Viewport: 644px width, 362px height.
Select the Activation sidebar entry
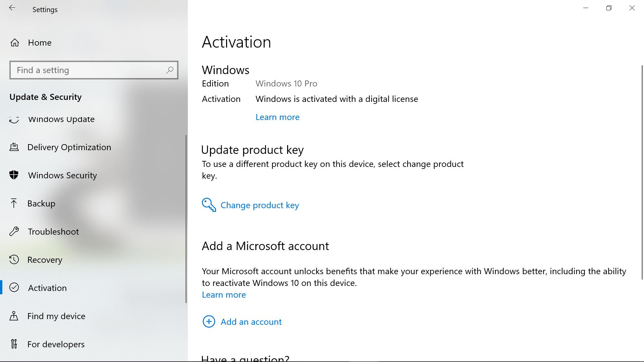(x=47, y=288)
